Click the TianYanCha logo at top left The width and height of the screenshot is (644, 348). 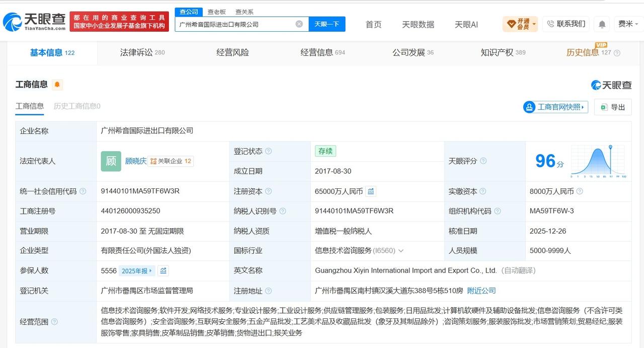(34, 22)
